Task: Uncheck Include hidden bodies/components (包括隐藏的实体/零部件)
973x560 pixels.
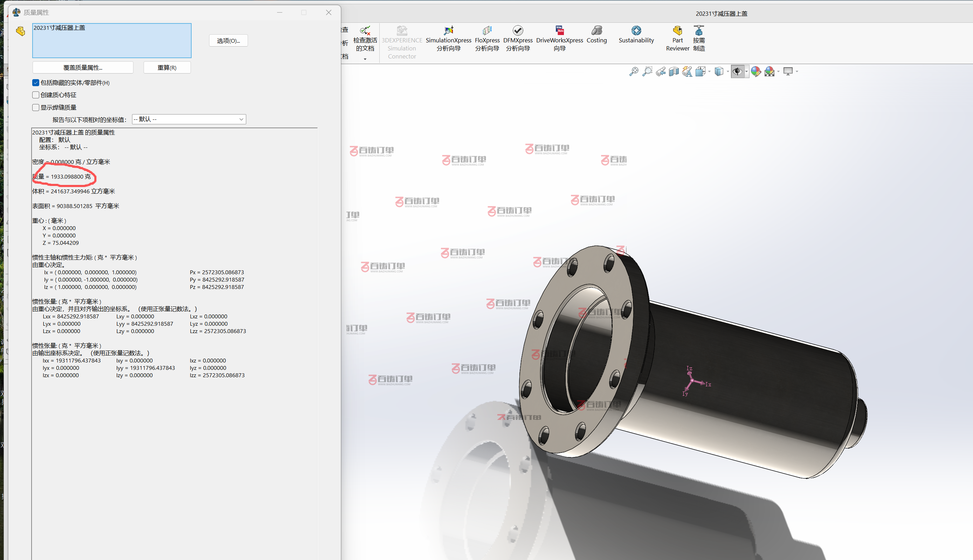Action: [x=36, y=83]
